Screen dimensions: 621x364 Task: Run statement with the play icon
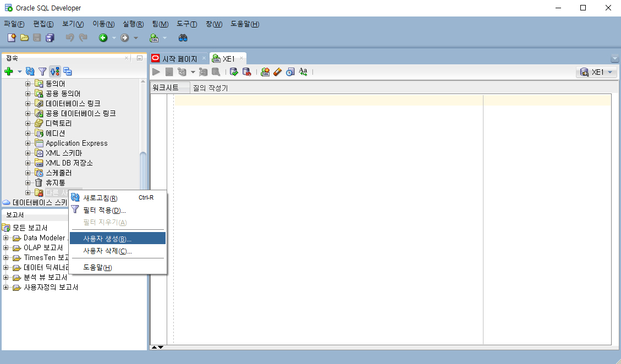[156, 71]
